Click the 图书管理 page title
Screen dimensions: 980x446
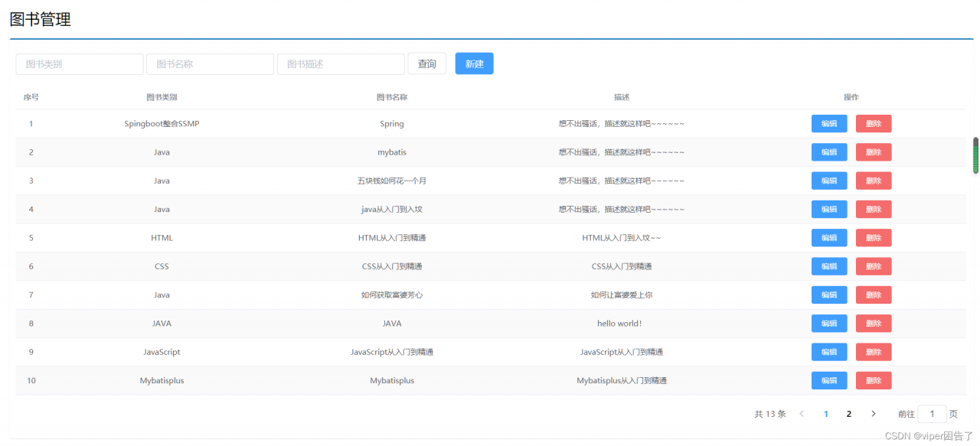coord(41,20)
